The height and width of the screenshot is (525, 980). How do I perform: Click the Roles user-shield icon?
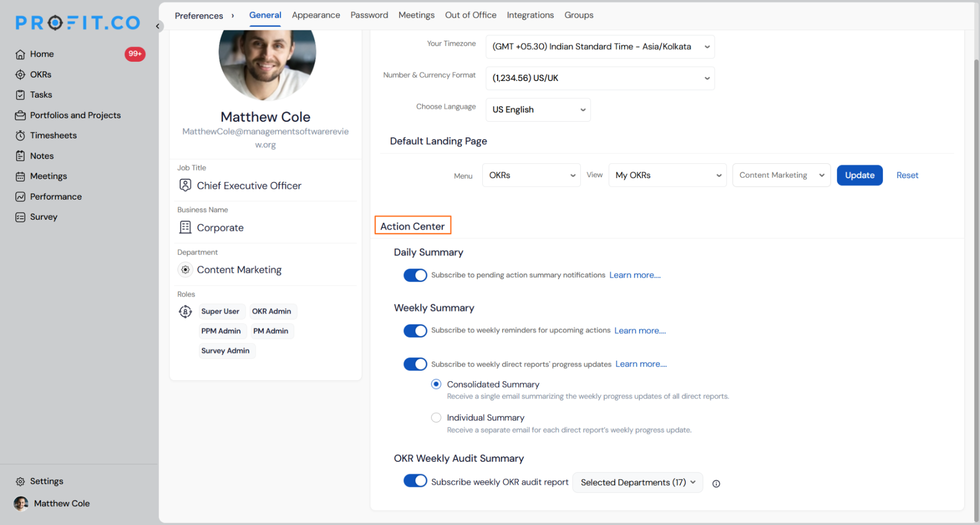pyautogui.click(x=185, y=312)
